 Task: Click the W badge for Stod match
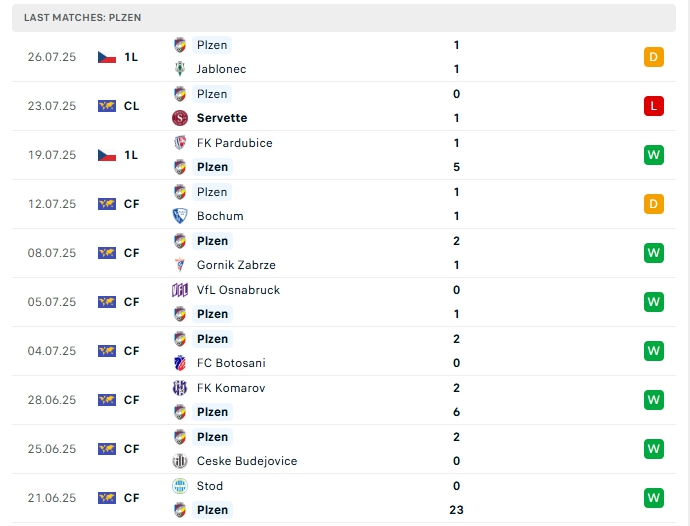(653, 498)
